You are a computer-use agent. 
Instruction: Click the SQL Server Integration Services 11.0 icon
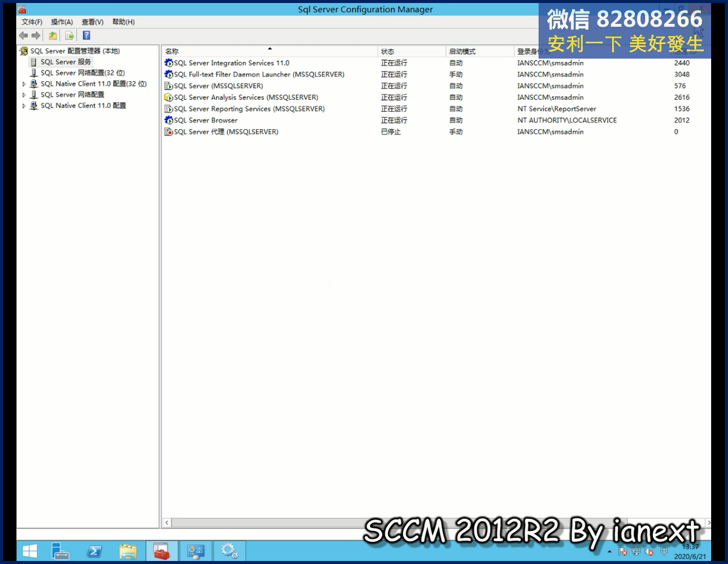pos(168,63)
